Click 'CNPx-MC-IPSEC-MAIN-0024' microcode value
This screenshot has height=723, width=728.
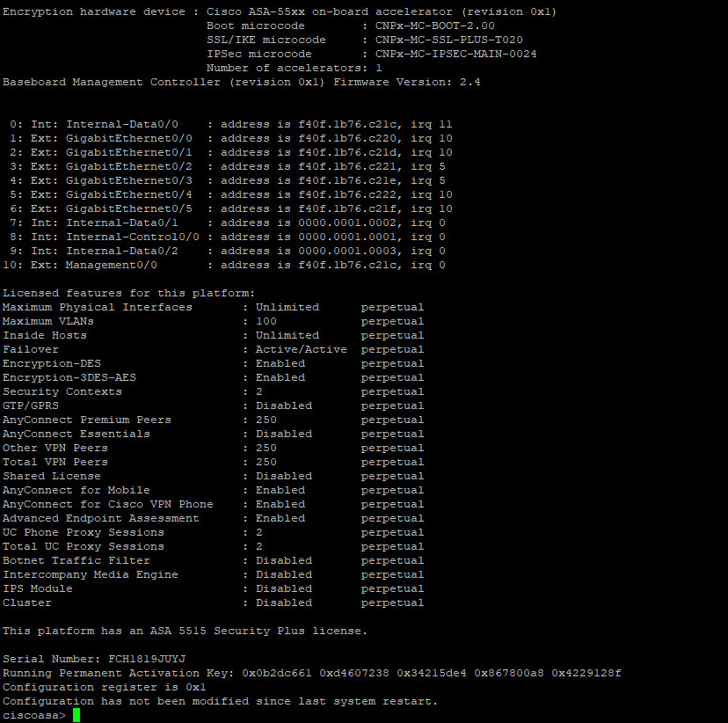[x=456, y=54]
